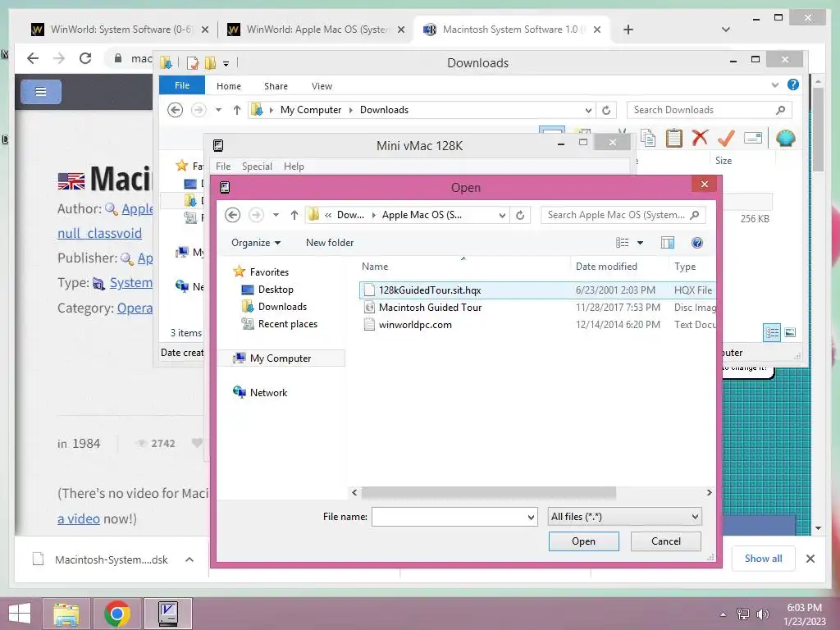Image resolution: width=840 pixels, height=630 pixels.
Task: Refresh the Open dialog folder
Action: click(x=519, y=215)
